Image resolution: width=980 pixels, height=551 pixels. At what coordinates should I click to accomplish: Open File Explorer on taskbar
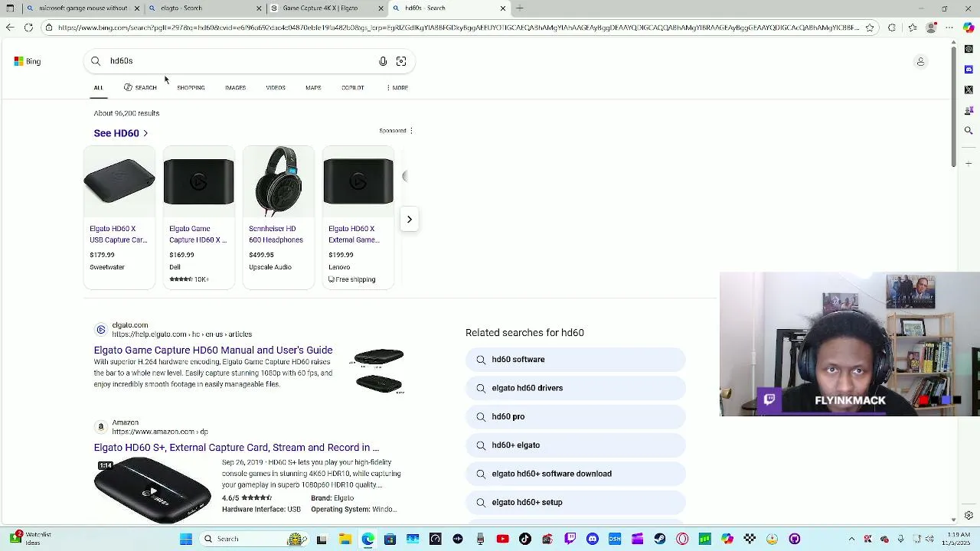(x=345, y=539)
